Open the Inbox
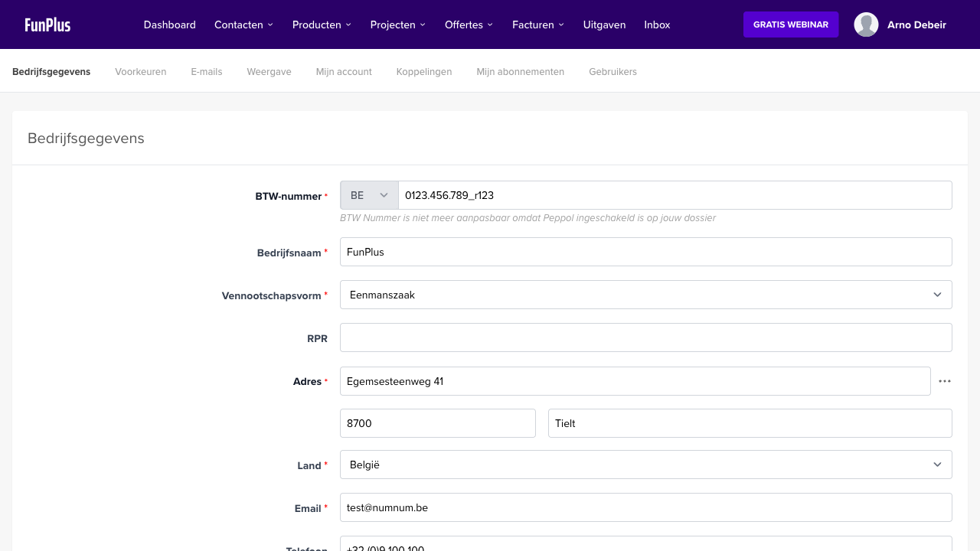 coord(657,24)
